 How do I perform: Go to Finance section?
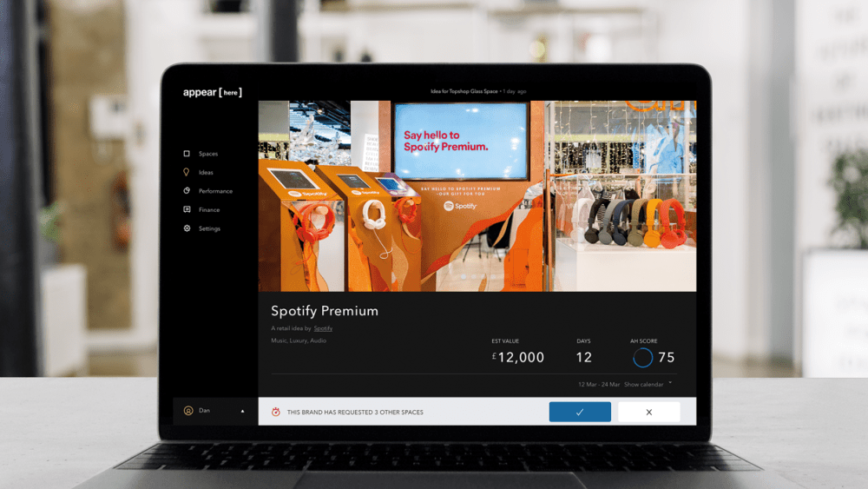pyautogui.click(x=209, y=210)
